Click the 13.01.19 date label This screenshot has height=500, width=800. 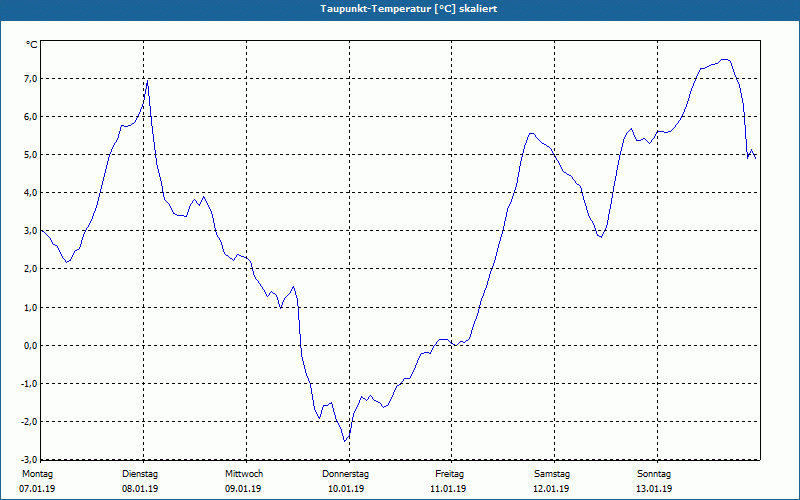654,489
